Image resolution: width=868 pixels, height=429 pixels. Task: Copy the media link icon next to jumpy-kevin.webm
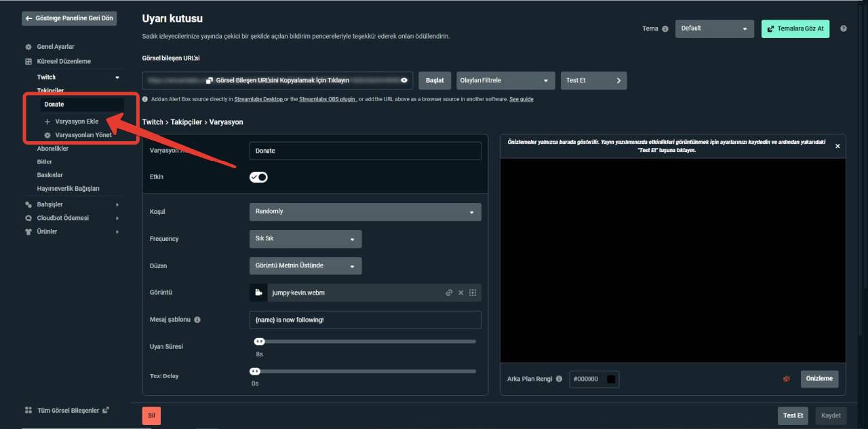[x=448, y=292]
